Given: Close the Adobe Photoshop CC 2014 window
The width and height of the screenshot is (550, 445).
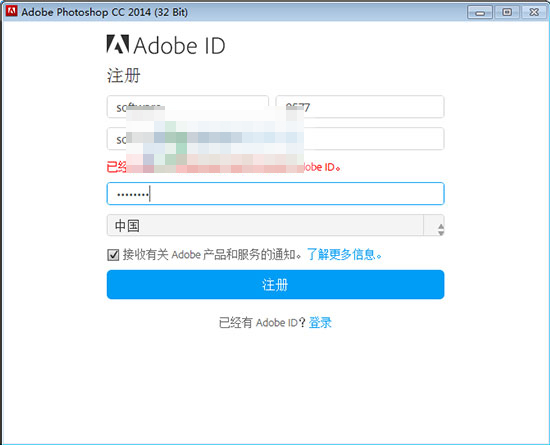Looking at the screenshot, I should (x=534, y=12).
